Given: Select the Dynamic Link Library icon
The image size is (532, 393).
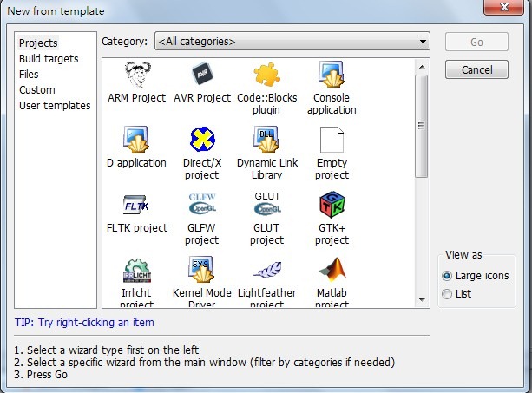Looking at the screenshot, I should click(266, 140).
